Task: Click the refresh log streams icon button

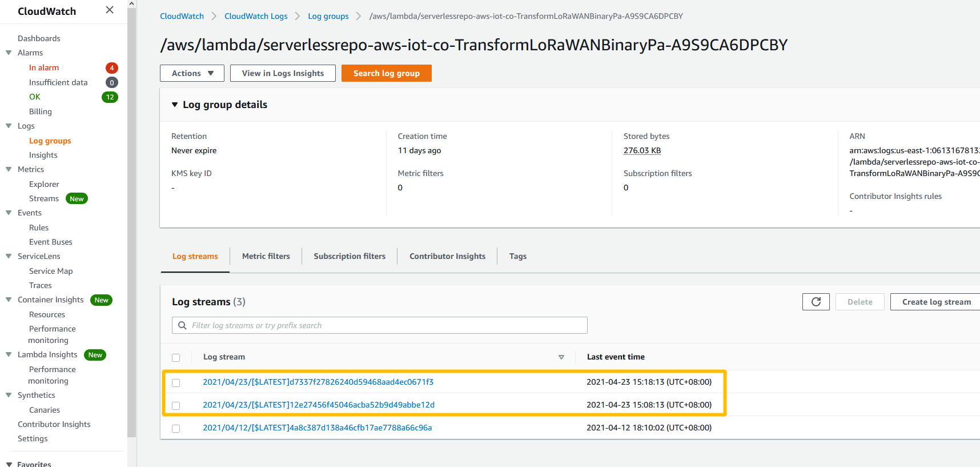Action: click(x=816, y=302)
